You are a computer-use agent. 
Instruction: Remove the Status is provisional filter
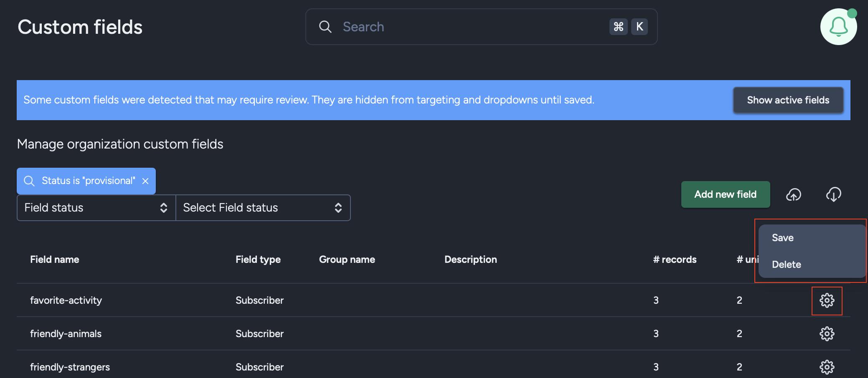tap(145, 181)
